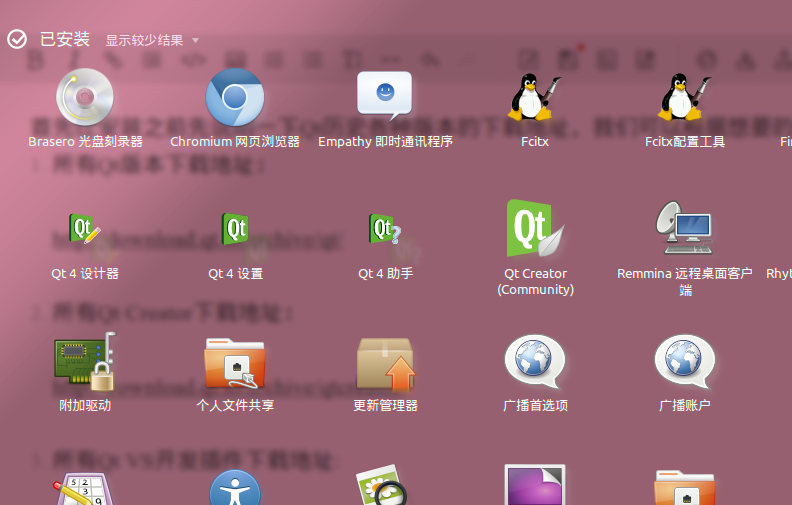Click the 'Fcitx配置工具' label
The width and height of the screenshot is (792, 505).
tap(685, 141)
